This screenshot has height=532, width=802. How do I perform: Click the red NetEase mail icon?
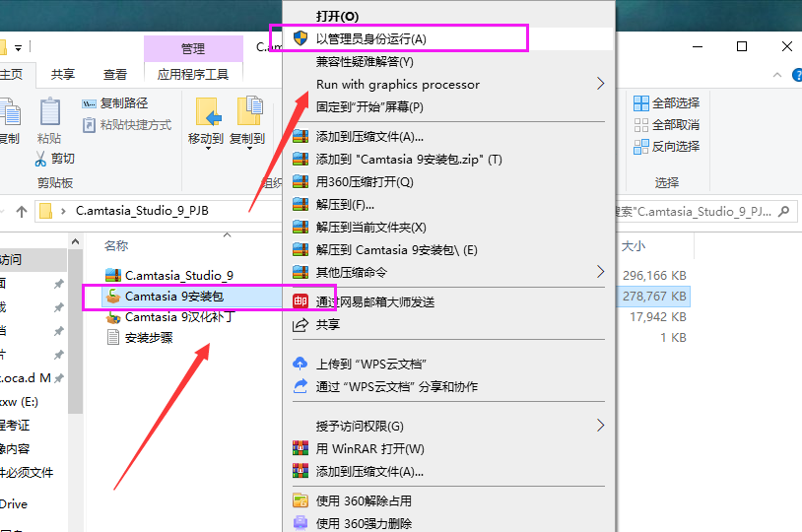(x=301, y=301)
